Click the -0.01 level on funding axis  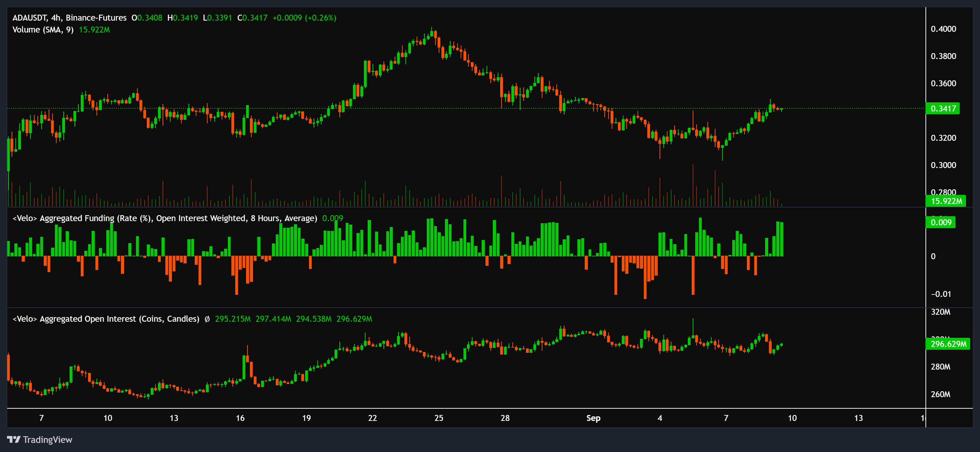pos(941,294)
